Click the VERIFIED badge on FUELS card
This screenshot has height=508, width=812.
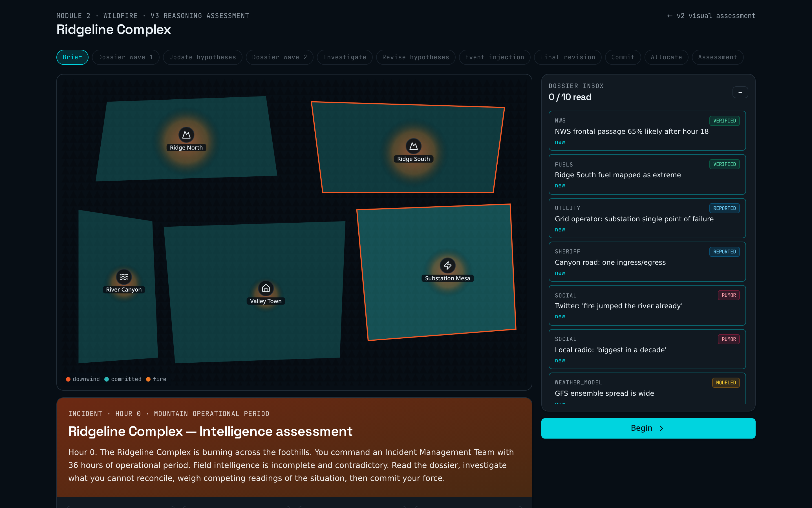point(724,164)
